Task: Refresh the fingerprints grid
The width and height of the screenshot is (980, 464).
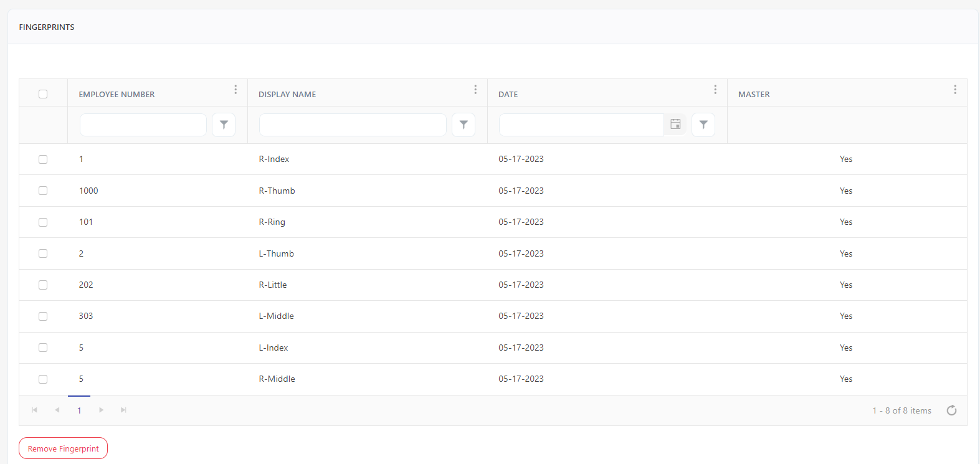Action: (951, 410)
